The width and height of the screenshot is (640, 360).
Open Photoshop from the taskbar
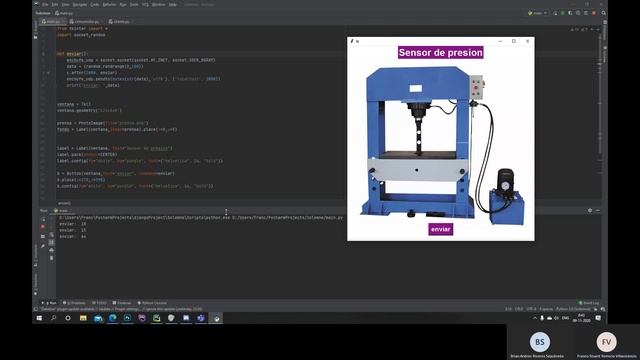(127, 318)
